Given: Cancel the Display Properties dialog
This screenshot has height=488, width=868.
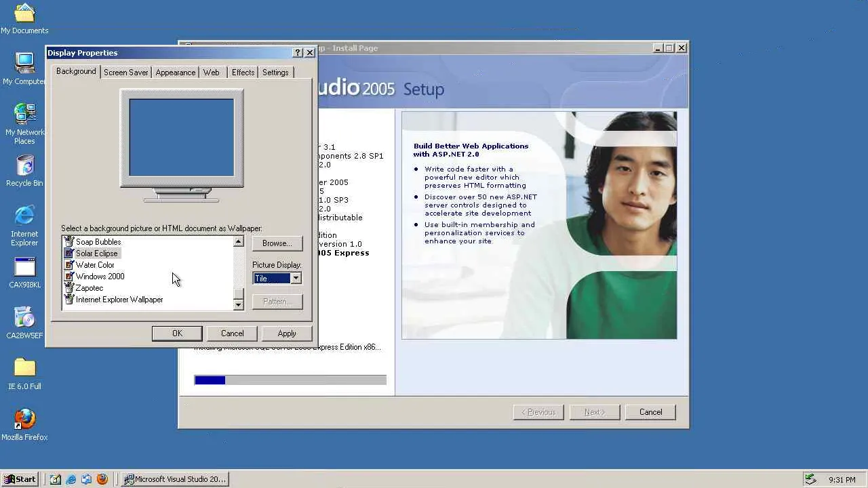Looking at the screenshot, I should click(x=232, y=333).
